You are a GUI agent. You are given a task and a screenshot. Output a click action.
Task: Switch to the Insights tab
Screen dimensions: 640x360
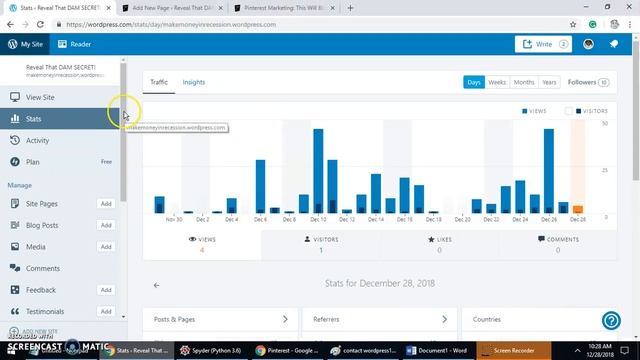tap(194, 82)
